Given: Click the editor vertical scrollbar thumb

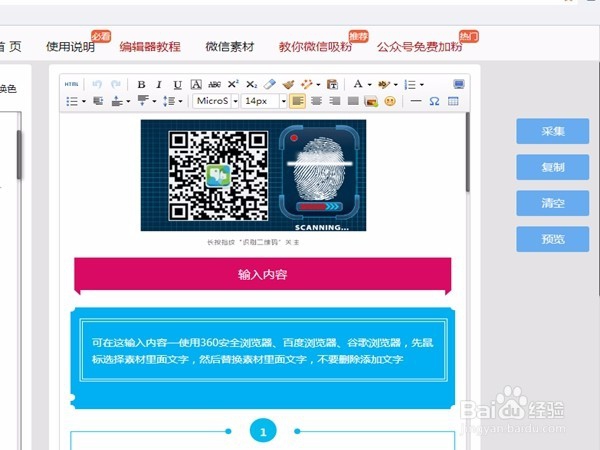Looking at the screenshot, I should (468, 152).
